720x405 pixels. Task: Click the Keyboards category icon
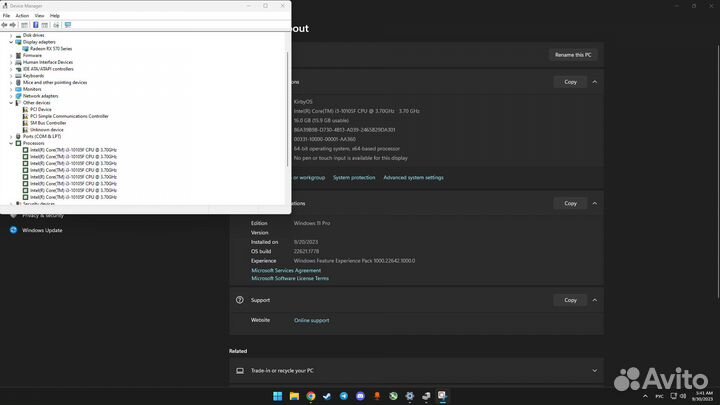18,76
